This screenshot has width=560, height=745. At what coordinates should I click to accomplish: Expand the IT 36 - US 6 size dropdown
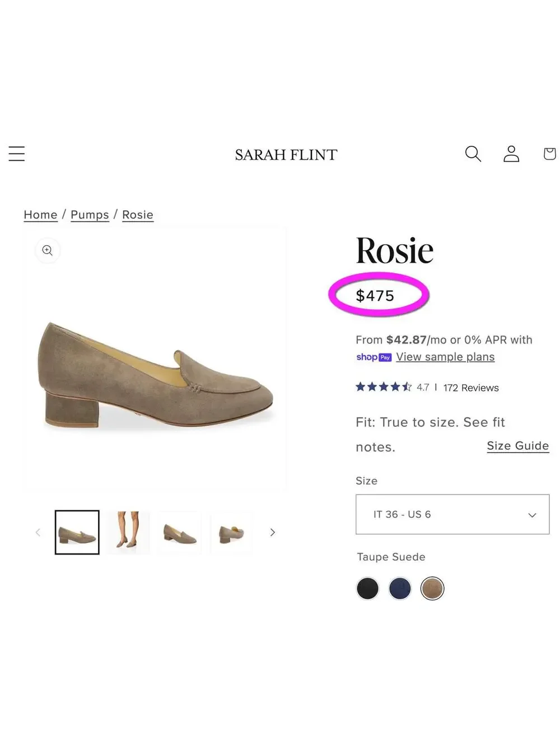452,514
